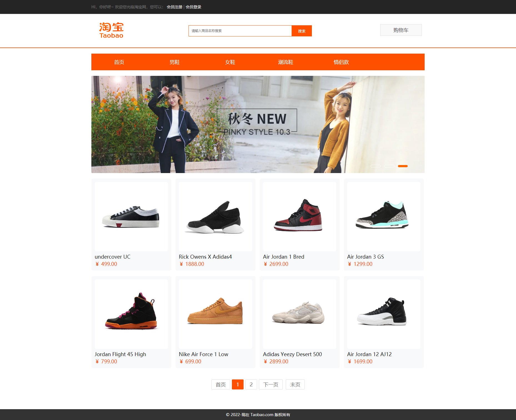Click the Nike Air Force 1 Low title
516x420 pixels.
coord(204,354)
